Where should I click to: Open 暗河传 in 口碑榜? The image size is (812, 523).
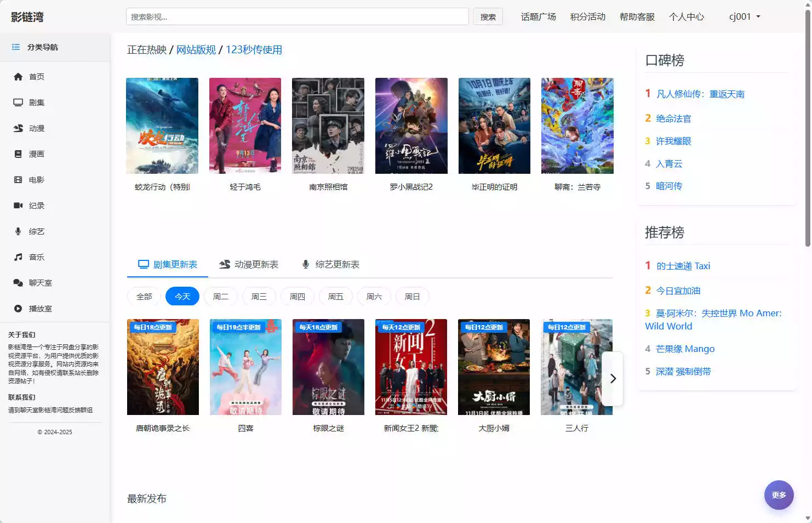coord(669,186)
